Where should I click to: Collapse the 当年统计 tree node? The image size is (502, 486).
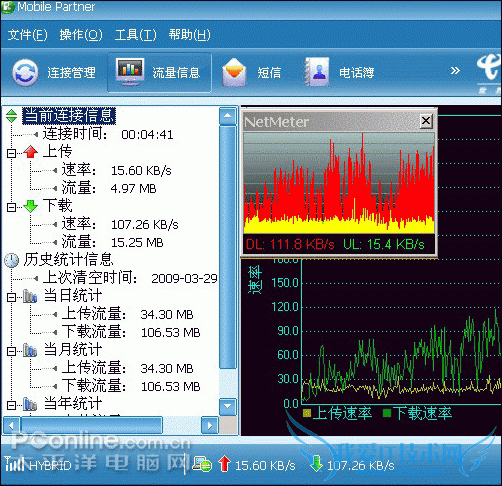pyautogui.click(x=12, y=405)
